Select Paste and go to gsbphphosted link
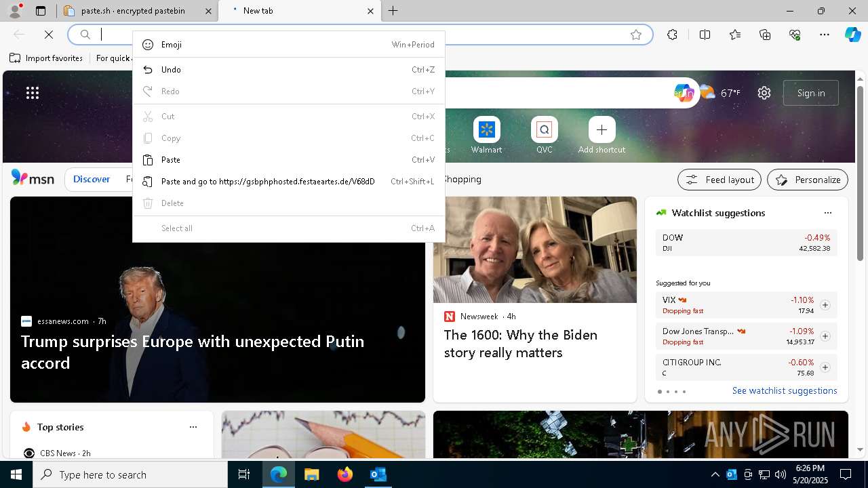The width and height of the screenshot is (868, 488). pyautogui.click(x=288, y=182)
